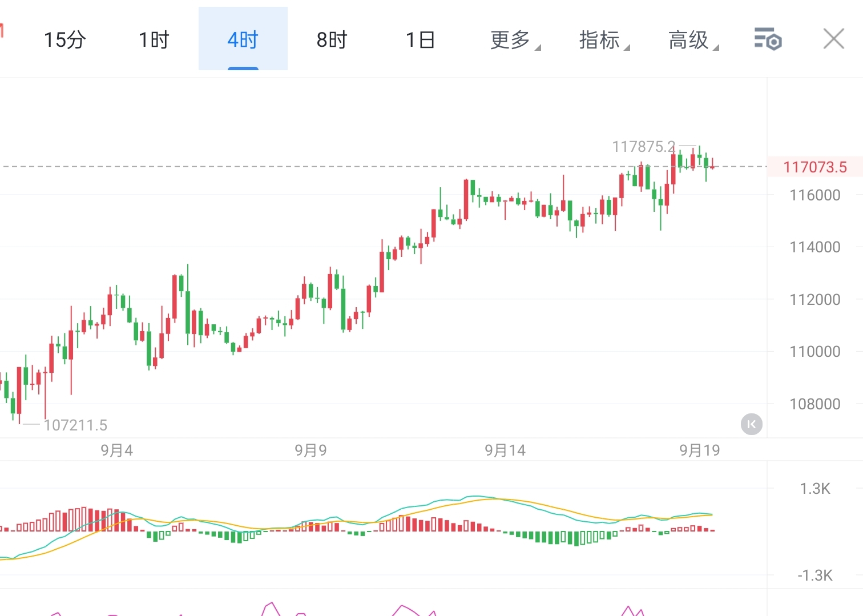Close the chart panel with X
This screenshot has height=616, width=863.
coord(833,39)
